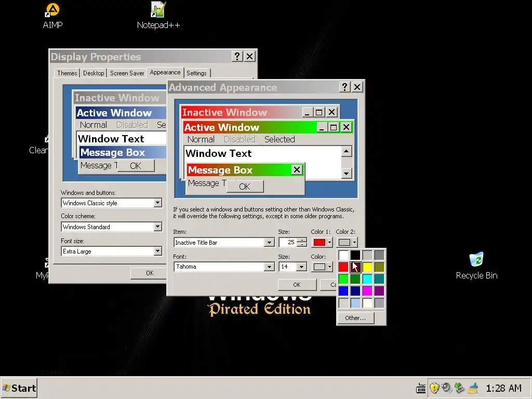Click the gray speaker tray icon
The height and width of the screenshot is (399, 532).
(447, 388)
